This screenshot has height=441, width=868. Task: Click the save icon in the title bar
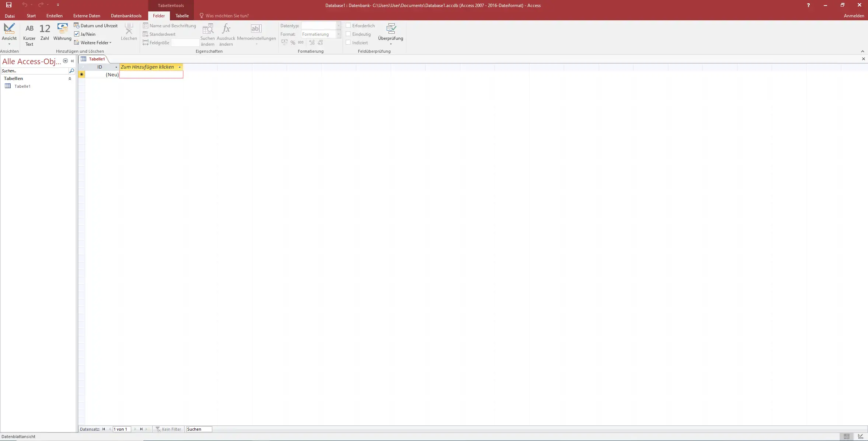pyautogui.click(x=9, y=5)
